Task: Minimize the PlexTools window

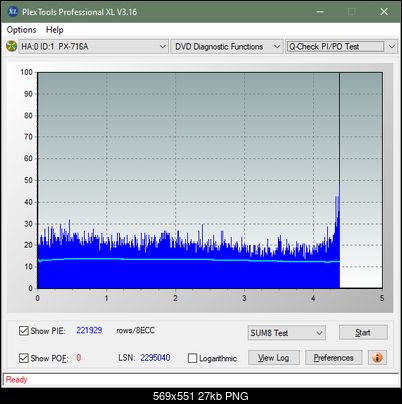Action: tap(320, 12)
